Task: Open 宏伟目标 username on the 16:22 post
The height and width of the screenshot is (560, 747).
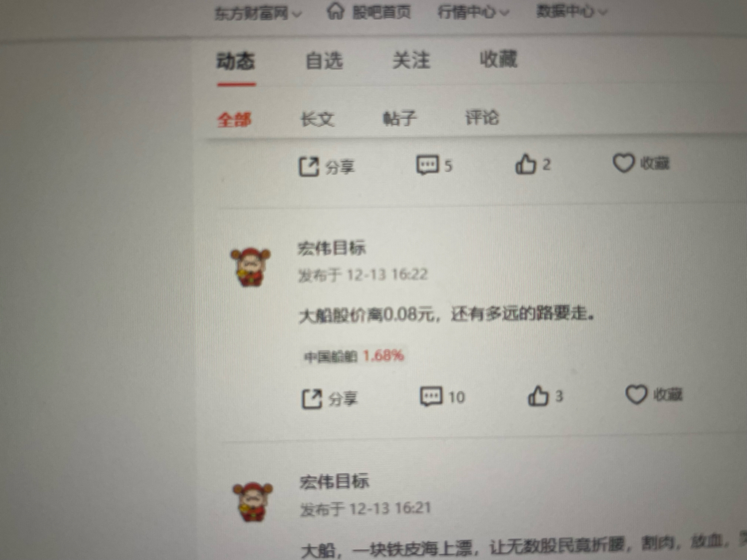Action: (x=332, y=248)
